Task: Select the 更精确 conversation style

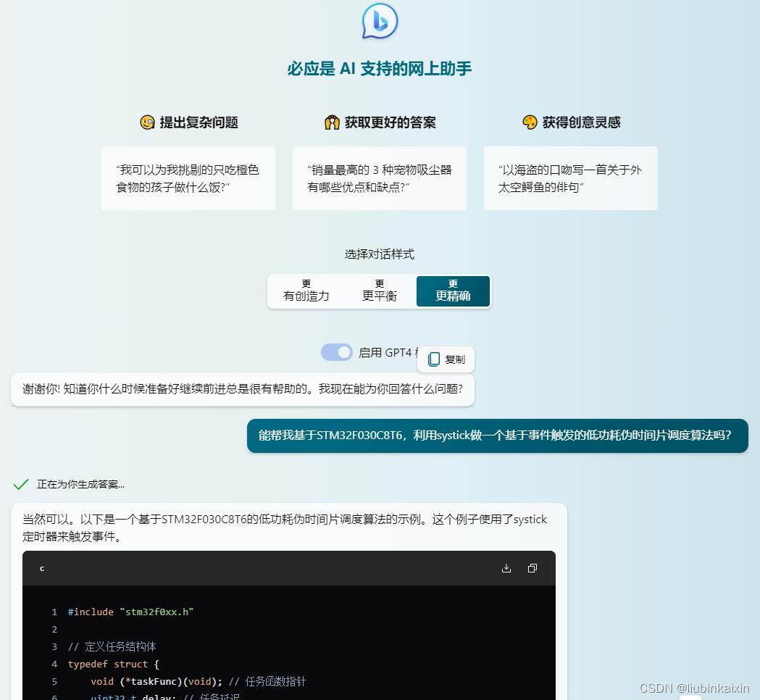Action: [453, 291]
